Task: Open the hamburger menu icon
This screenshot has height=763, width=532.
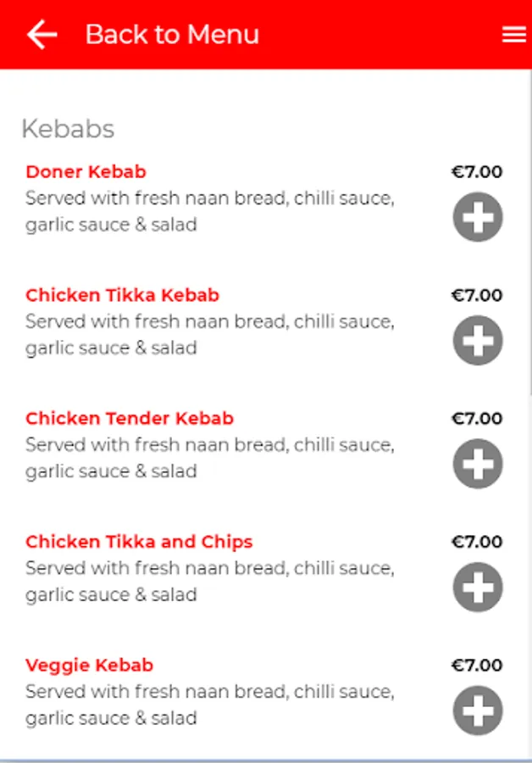Action: (x=514, y=35)
